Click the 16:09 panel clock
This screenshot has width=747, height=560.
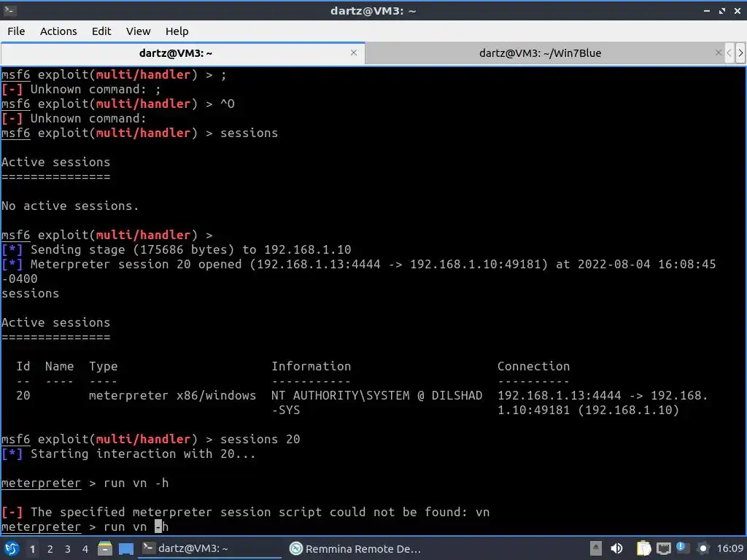pos(729,548)
